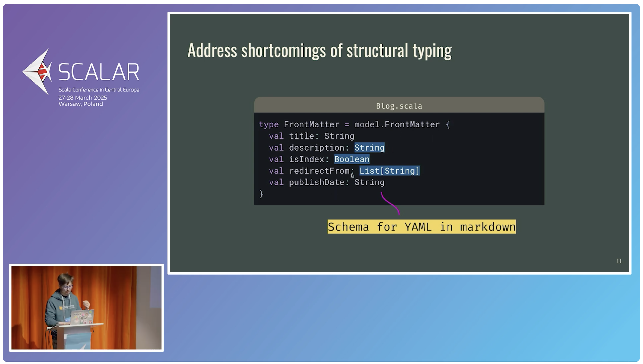Click the highlighted String type of description
643x364 pixels.
pyautogui.click(x=369, y=148)
